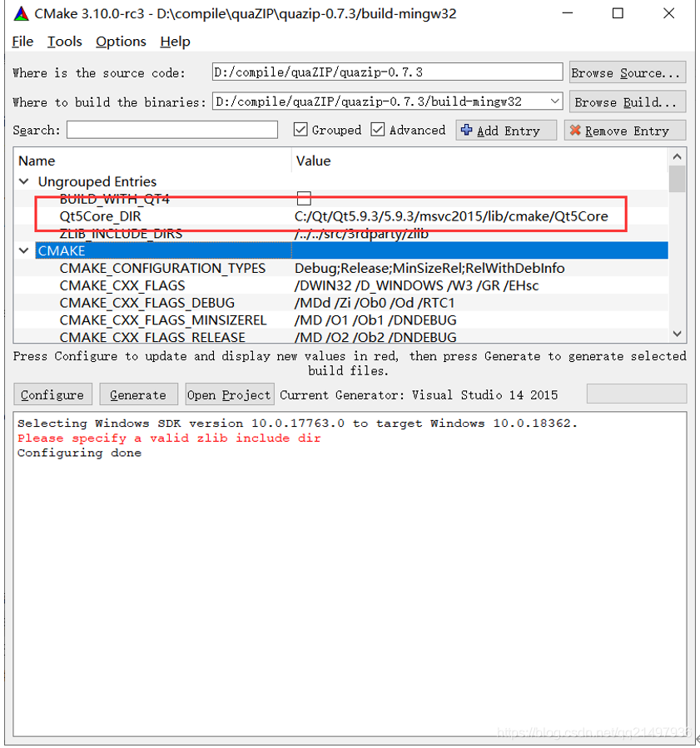Click the red X icon on Remove Entry
Screen dimensions: 700x748
pos(575,131)
